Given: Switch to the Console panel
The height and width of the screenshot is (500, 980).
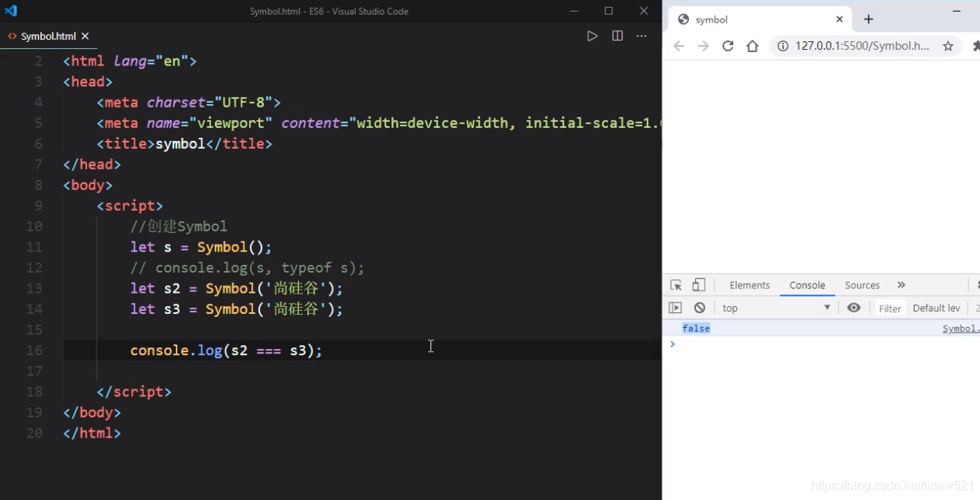Looking at the screenshot, I should pos(807,285).
